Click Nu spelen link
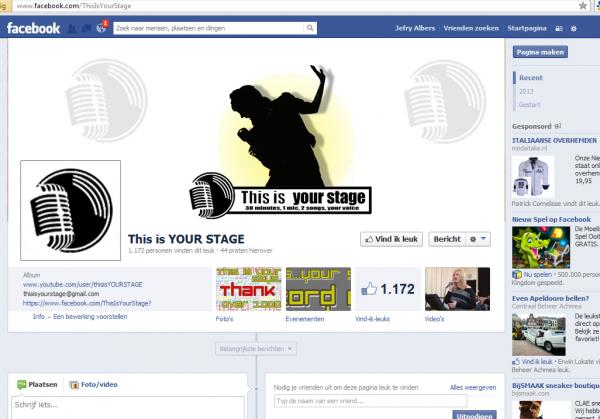 pos(538,275)
